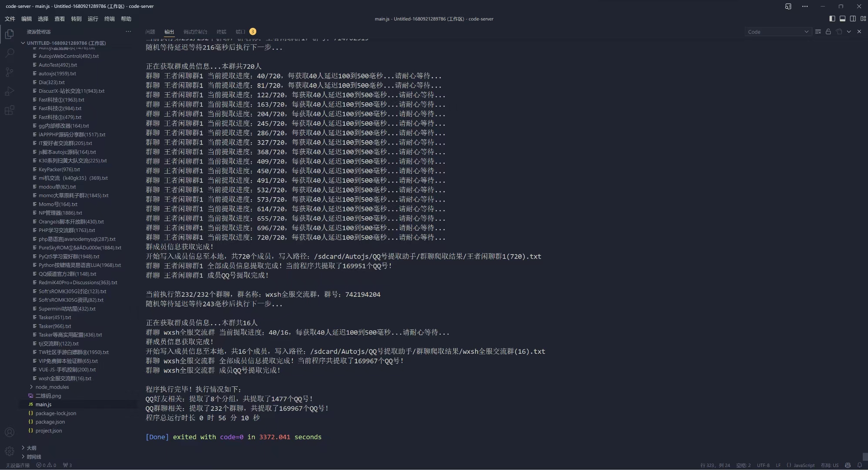
Task: Open the Accounts menu icon
Action: tap(10, 432)
